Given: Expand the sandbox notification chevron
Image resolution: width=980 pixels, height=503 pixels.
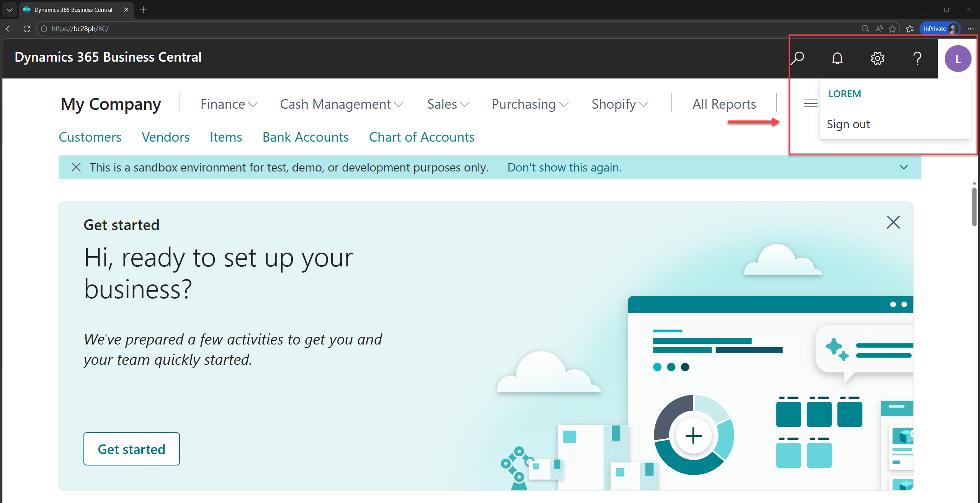Looking at the screenshot, I should (x=903, y=167).
